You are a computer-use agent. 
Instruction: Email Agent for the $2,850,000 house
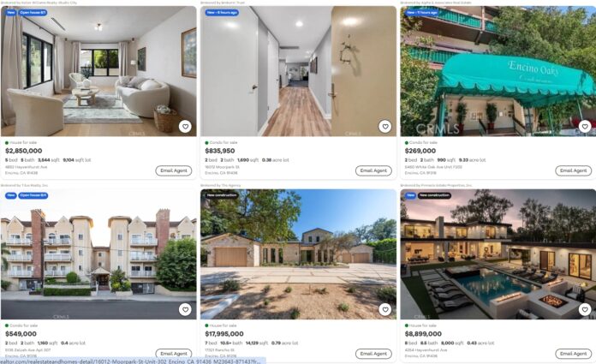(174, 170)
